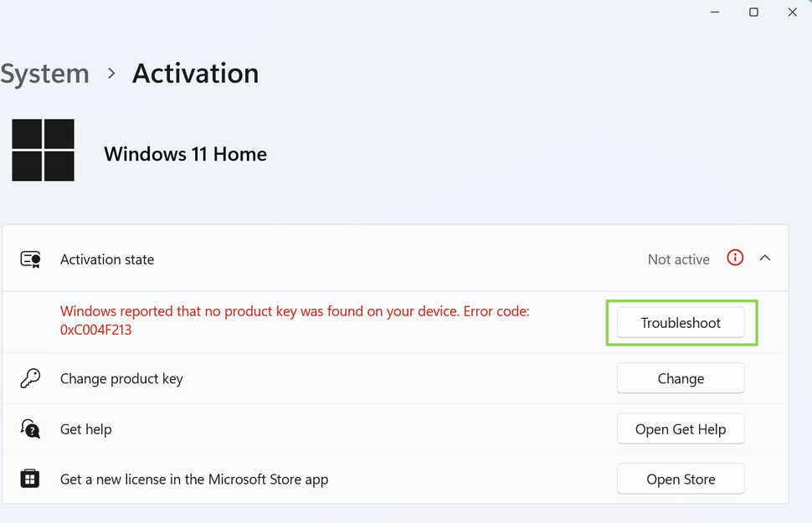Expand the Activation state details chevron
Image resolution: width=812 pixels, height=523 pixels.
point(765,258)
